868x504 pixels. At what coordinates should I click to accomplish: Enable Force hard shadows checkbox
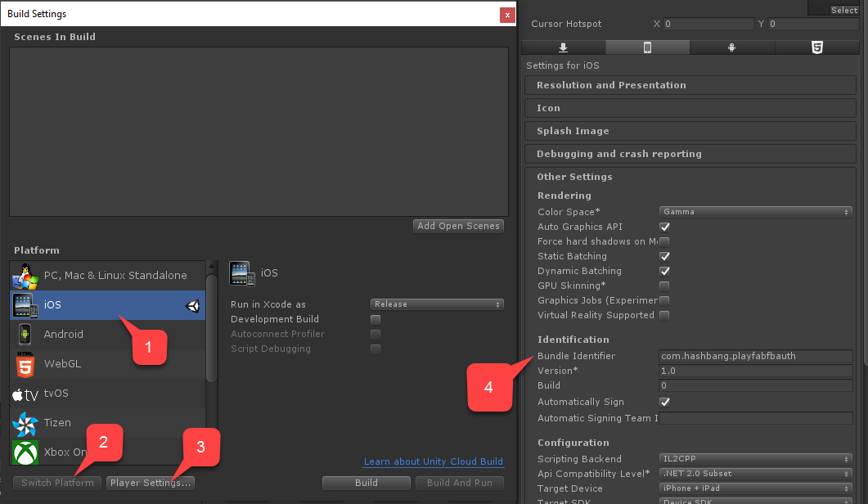pos(664,241)
